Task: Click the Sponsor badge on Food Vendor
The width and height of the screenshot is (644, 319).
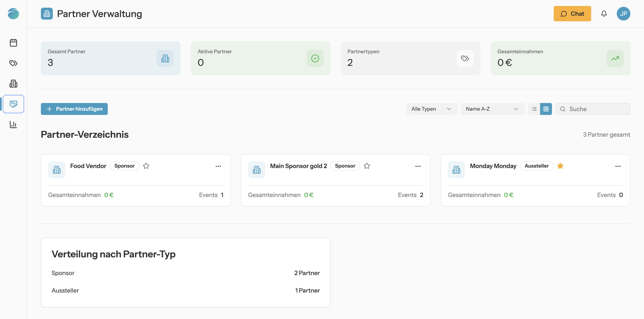Action: [124, 166]
